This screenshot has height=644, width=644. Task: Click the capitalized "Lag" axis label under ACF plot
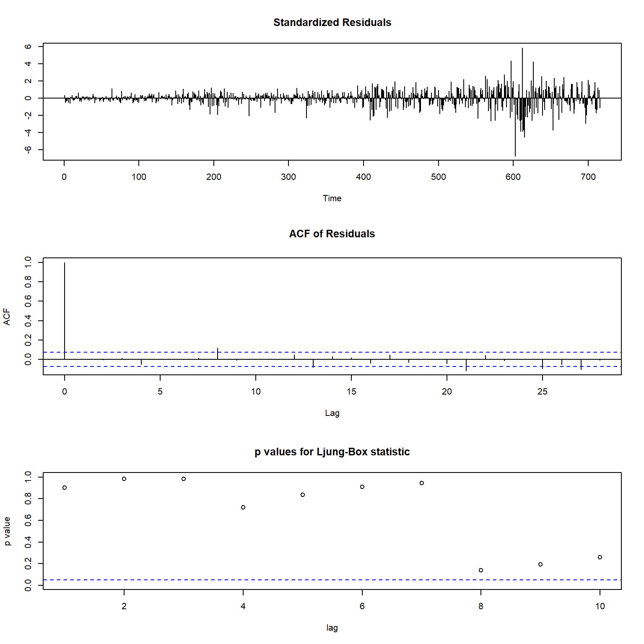coord(332,413)
